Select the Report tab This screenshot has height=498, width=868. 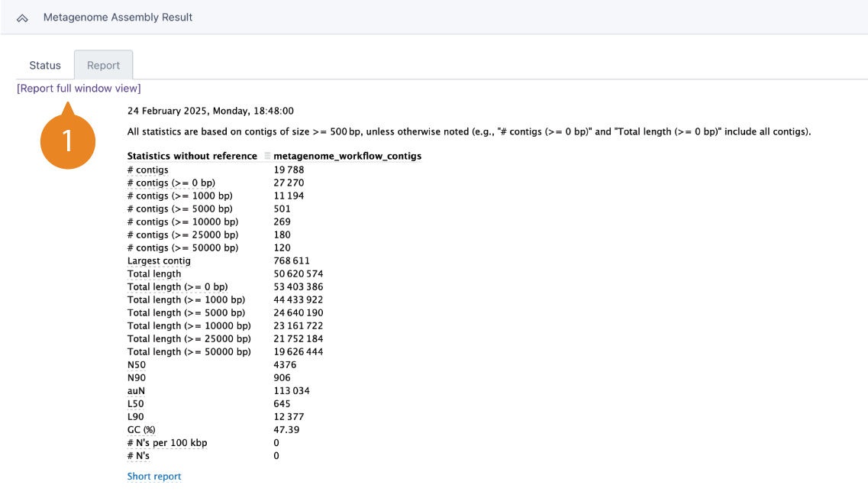(104, 66)
